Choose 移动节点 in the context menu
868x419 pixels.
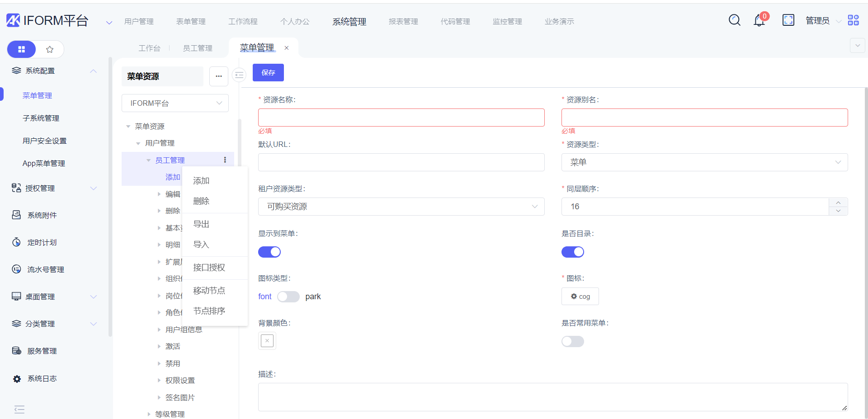(x=209, y=291)
